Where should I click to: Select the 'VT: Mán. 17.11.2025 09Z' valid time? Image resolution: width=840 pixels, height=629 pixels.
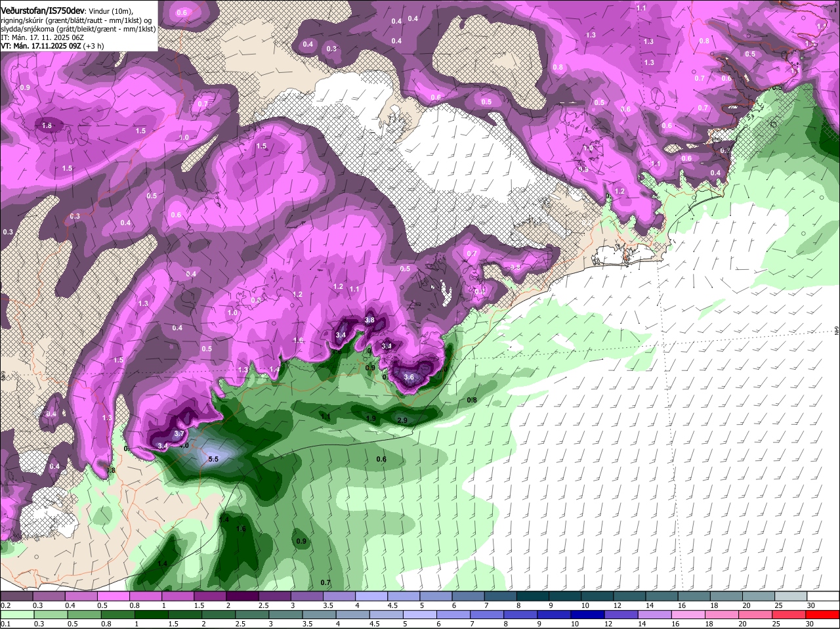coord(40,46)
